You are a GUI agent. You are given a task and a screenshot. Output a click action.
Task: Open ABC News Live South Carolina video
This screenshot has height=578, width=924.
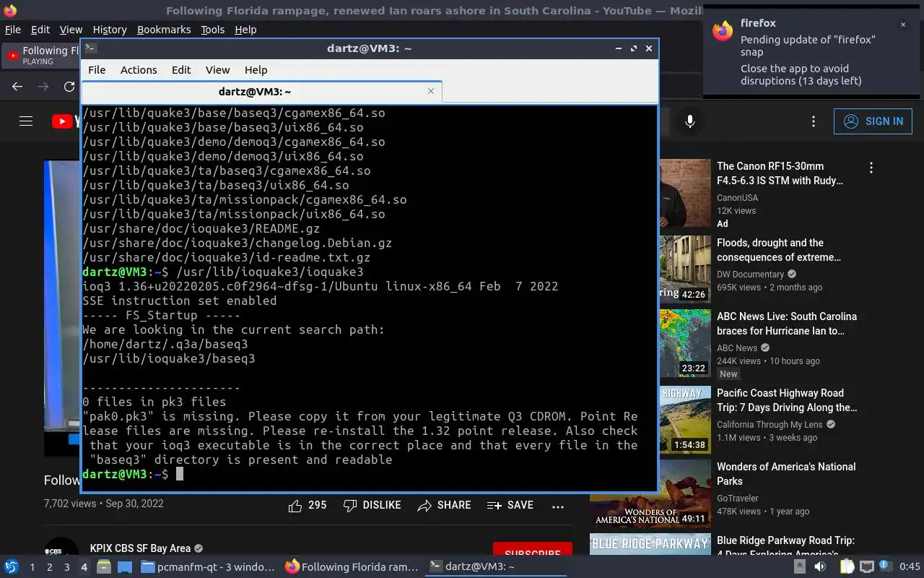point(787,324)
